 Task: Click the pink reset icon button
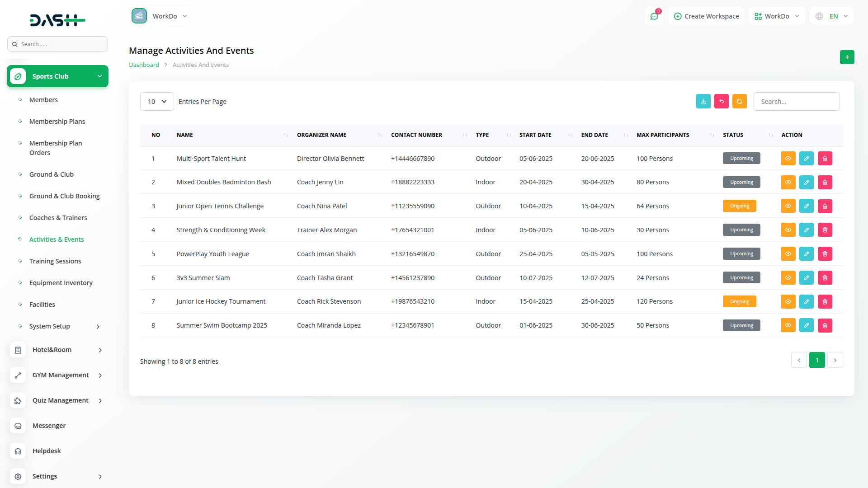[x=722, y=102]
